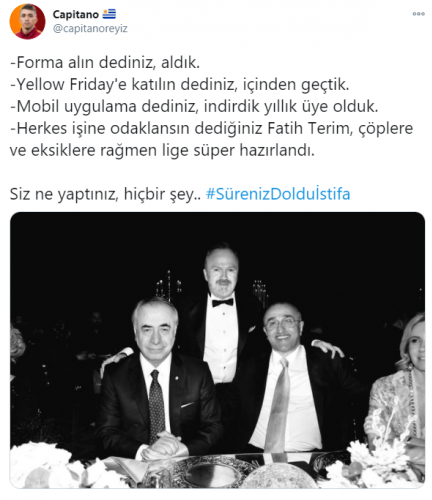
Task: Click the glasses-wearing man's light tie
Action: coord(276,405)
